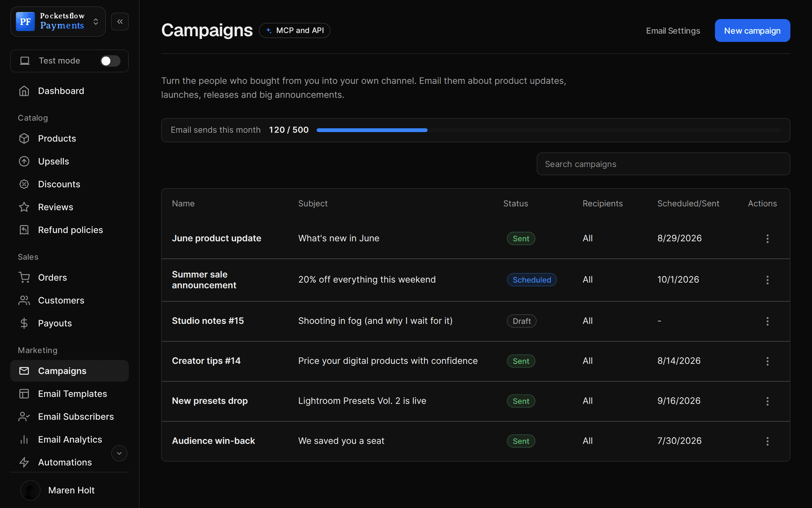Open the Maren Holt account menu
This screenshot has height=508, width=812.
tap(69, 490)
